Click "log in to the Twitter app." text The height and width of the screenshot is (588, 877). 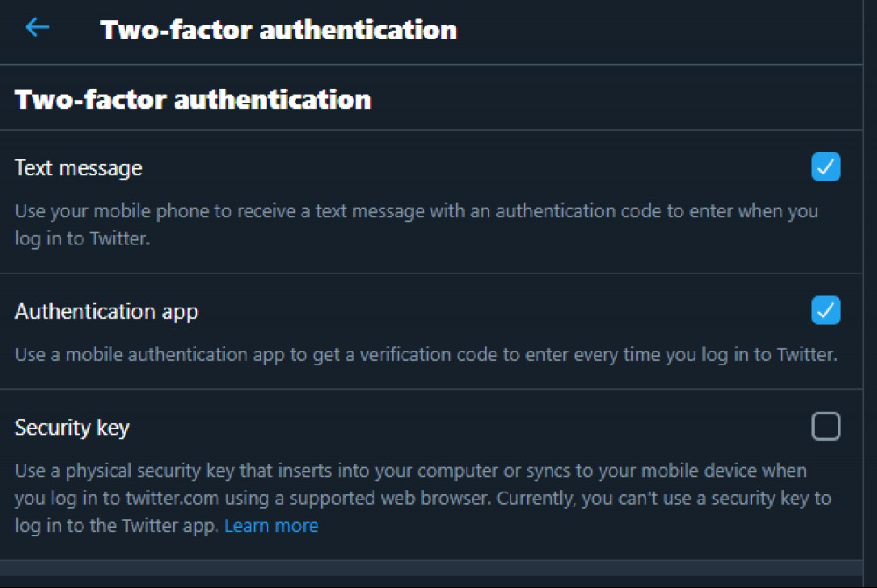click(x=117, y=526)
